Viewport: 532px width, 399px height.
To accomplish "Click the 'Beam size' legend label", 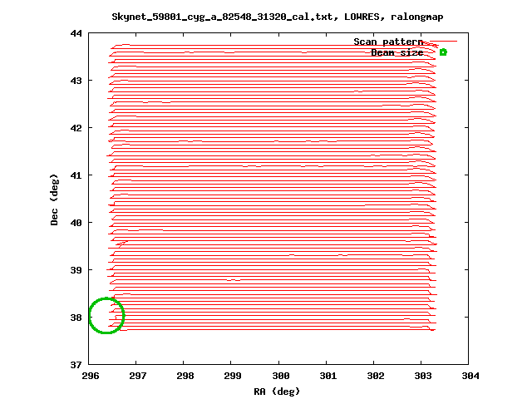I will click(397, 52).
